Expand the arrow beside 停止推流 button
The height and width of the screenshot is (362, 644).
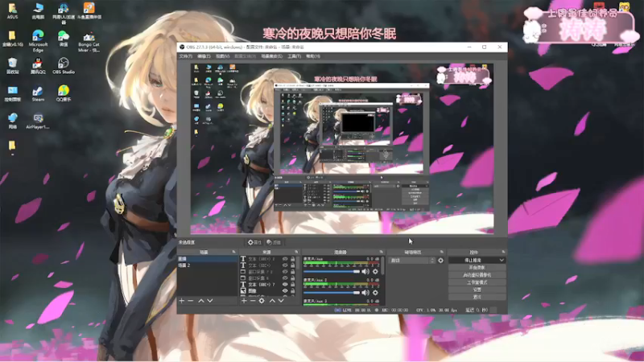(x=502, y=260)
